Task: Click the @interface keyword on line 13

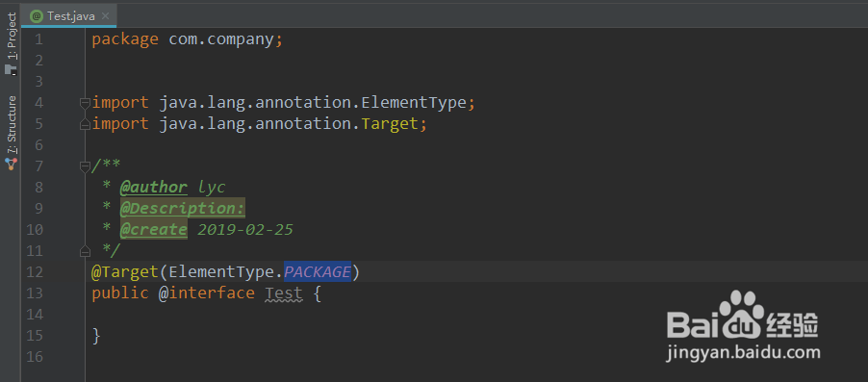Action: (207, 293)
